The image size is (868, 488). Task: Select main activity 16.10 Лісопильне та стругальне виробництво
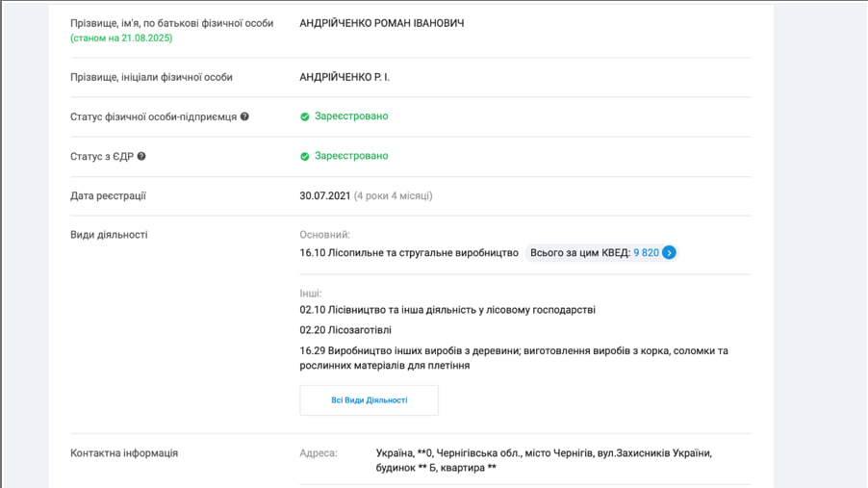tap(409, 252)
